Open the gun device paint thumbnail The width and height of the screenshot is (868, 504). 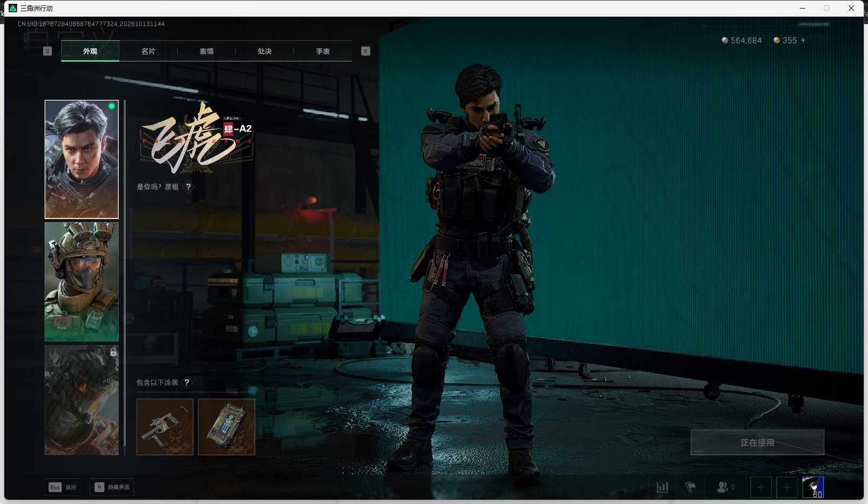tap(165, 427)
